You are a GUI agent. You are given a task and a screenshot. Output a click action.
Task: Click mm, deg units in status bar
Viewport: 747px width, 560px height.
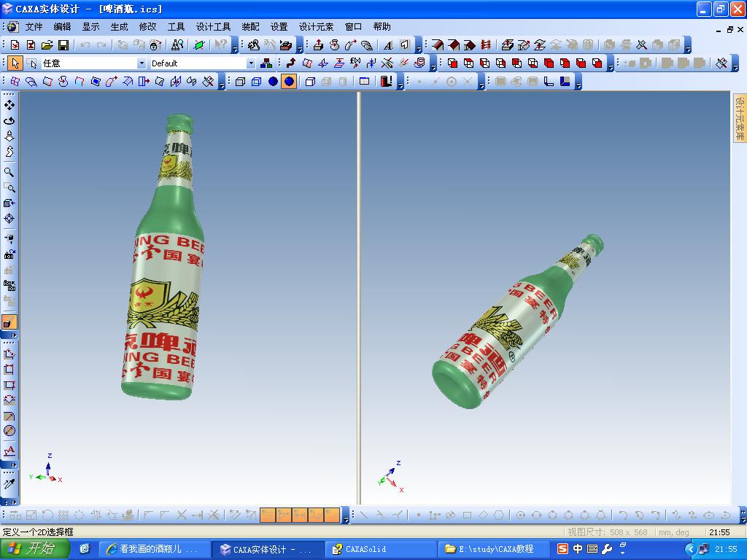[673, 532]
